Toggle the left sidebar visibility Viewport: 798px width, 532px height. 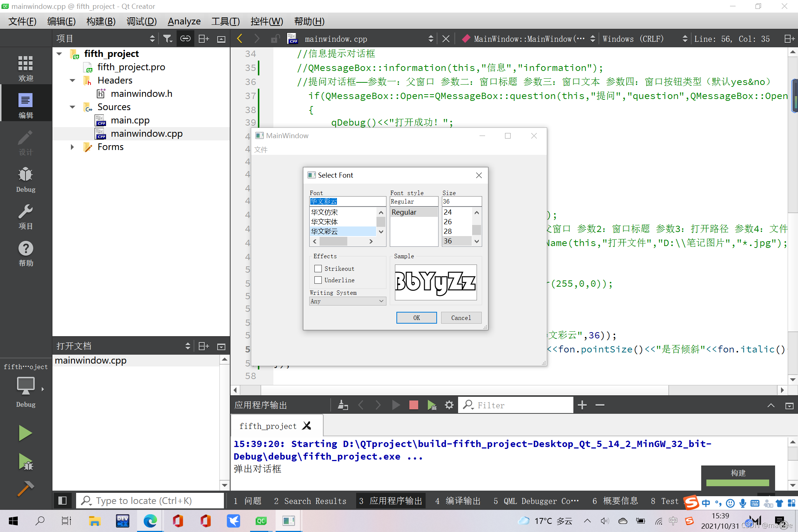62,501
